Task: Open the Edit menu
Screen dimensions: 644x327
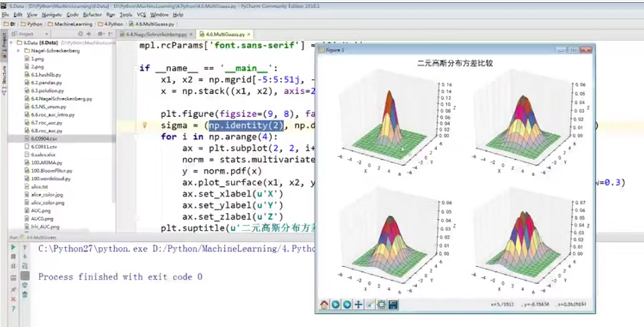Action: pos(18,15)
